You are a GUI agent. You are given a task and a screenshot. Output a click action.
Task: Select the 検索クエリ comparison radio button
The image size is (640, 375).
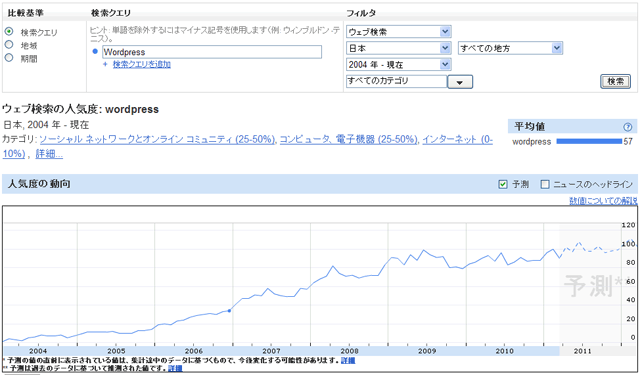[9, 31]
